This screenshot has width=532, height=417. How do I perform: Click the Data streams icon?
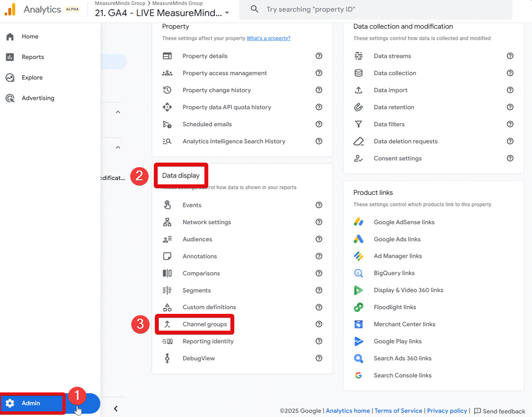[x=359, y=56]
